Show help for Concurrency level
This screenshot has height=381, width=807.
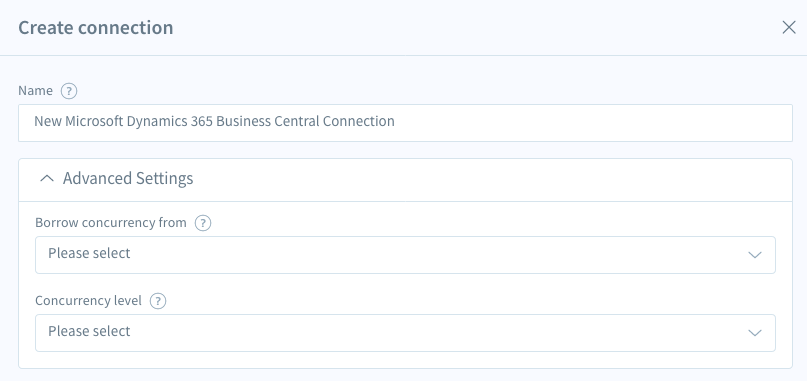(158, 301)
